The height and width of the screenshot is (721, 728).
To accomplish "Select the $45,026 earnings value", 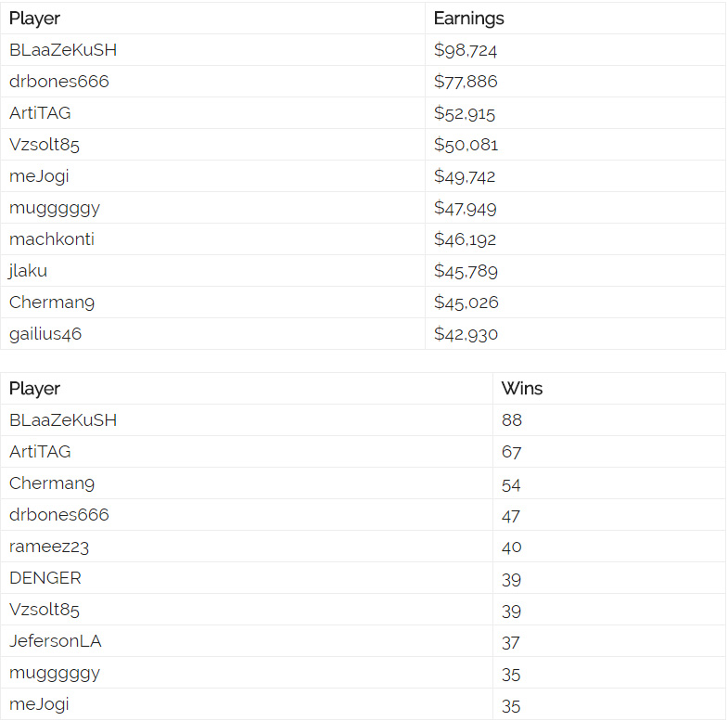I will coord(466,303).
